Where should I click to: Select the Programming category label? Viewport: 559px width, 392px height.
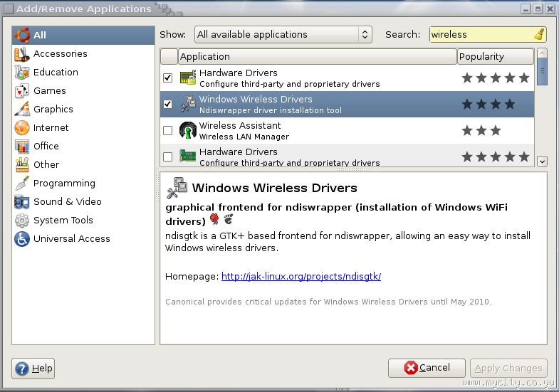tap(64, 184)
